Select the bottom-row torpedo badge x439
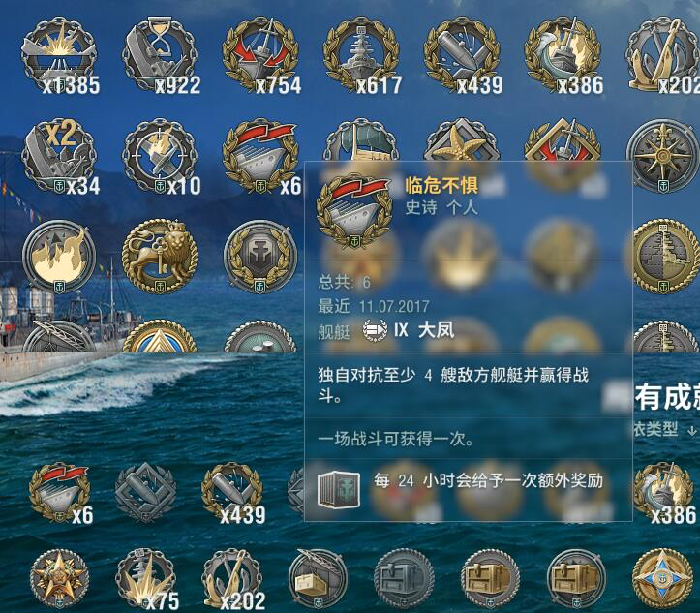This screenshot has width=700, height=613. (231, 493)
